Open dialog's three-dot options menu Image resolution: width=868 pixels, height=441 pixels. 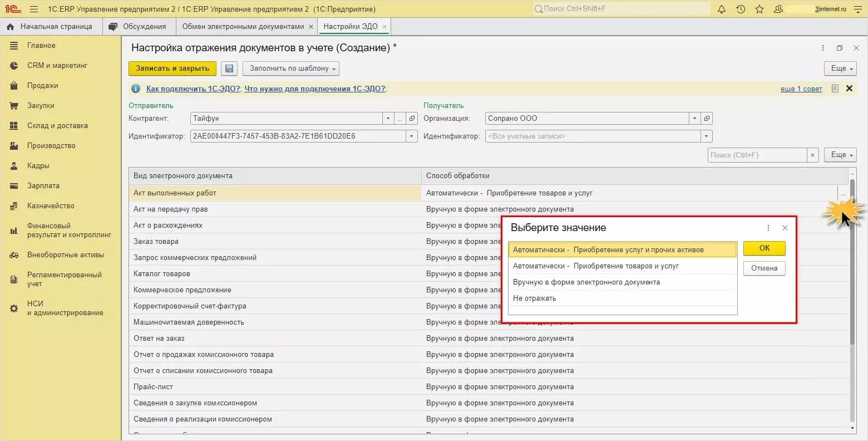768,228
